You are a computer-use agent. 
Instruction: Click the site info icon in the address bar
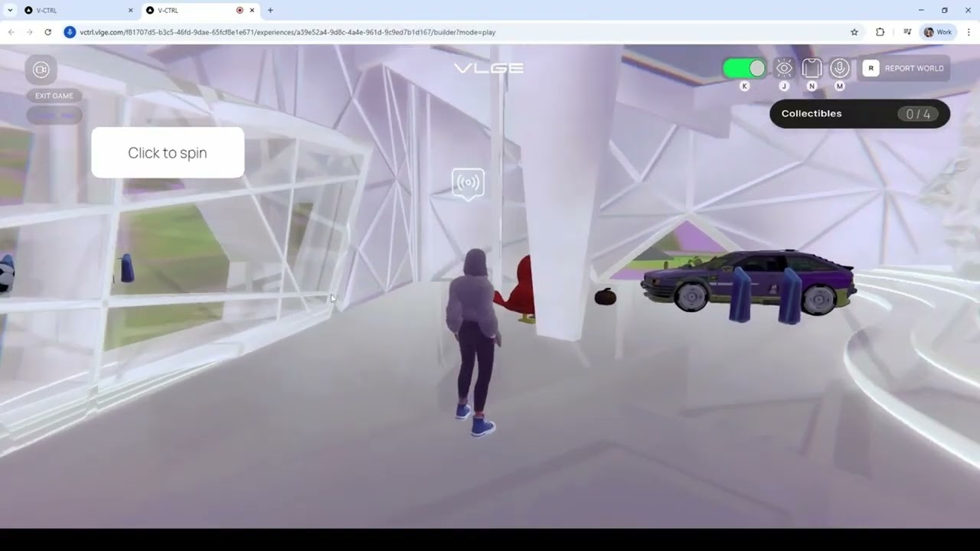70,32
